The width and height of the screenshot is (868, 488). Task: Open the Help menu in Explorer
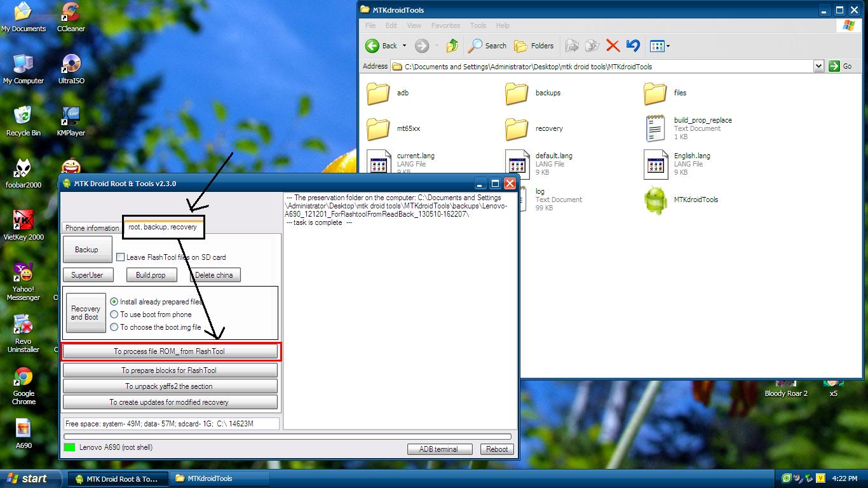point(503,25)
